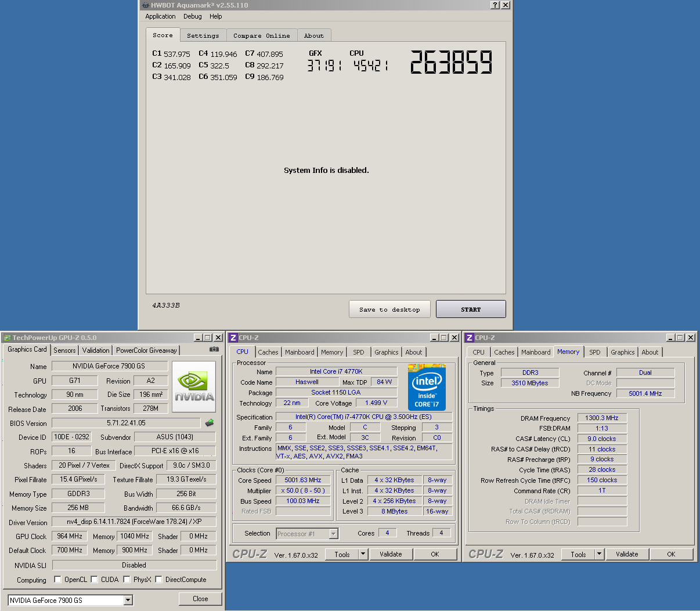Image resolution: width=700 pixels, height=611 pixels.
Task: Click the START benchmark button
Action: click(471, 309)
